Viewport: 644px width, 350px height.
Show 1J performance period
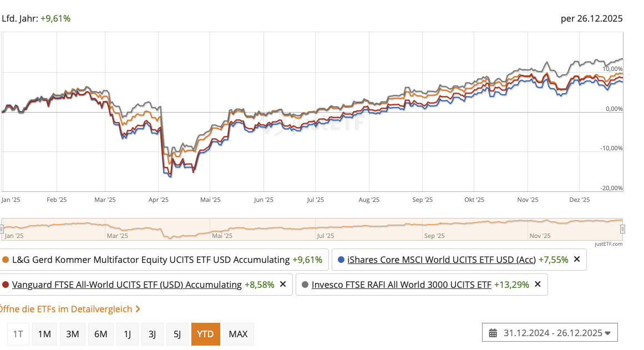tap(128, 334)
